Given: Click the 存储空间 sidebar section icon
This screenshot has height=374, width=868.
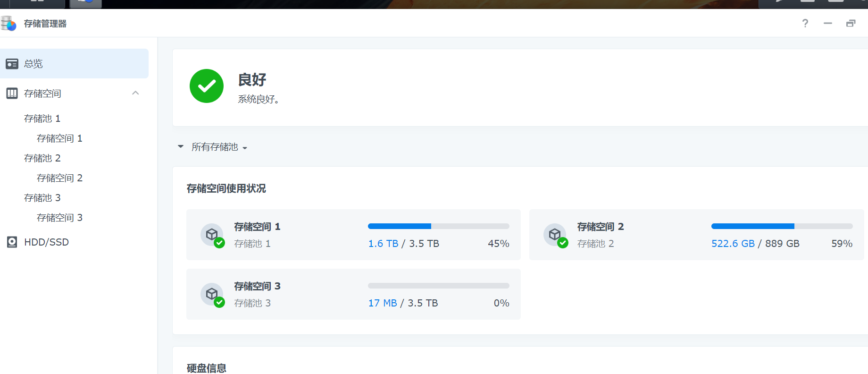Looking at the screenshot, I should [12, 93].
